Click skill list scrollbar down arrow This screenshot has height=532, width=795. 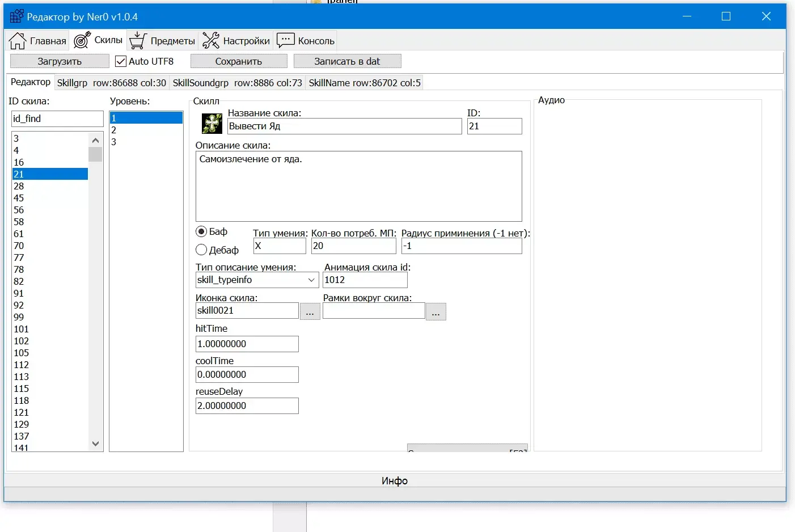(95, 444)
